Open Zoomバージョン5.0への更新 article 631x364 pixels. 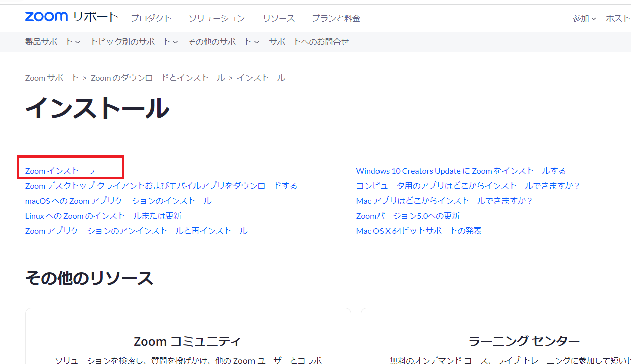[x=408, y=216]
